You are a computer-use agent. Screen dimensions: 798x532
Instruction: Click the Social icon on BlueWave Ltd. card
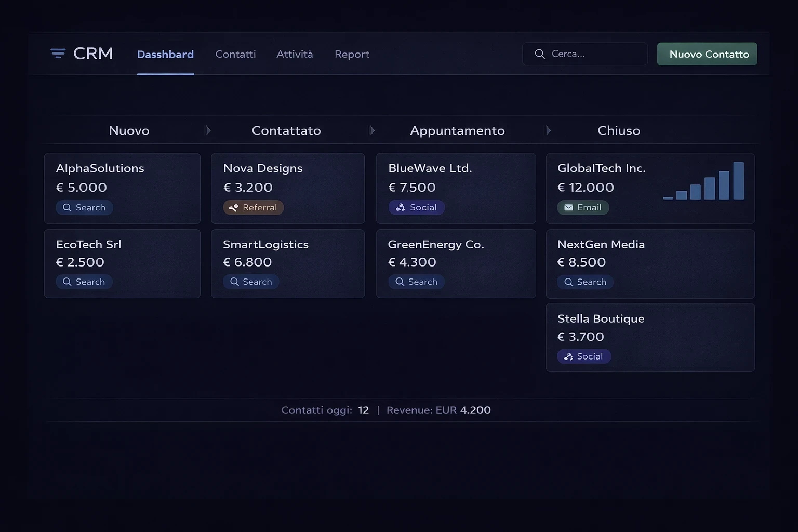(x=400, y=208)
